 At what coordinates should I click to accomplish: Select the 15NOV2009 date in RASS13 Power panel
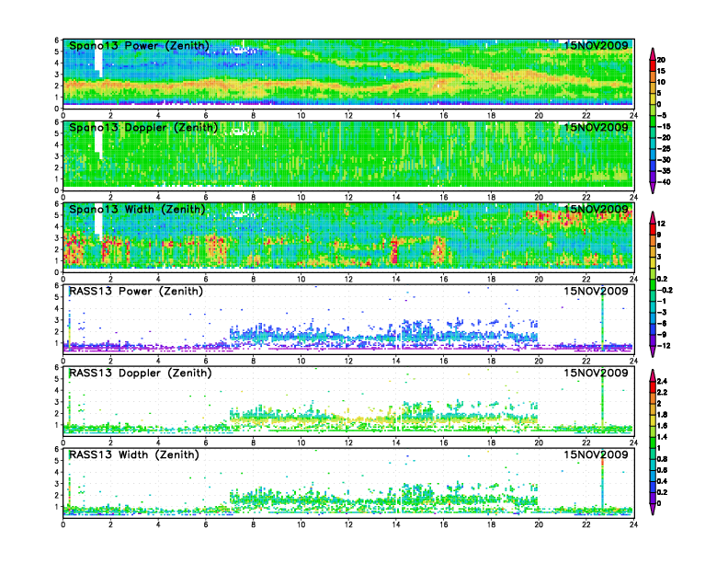click(596, 291)
